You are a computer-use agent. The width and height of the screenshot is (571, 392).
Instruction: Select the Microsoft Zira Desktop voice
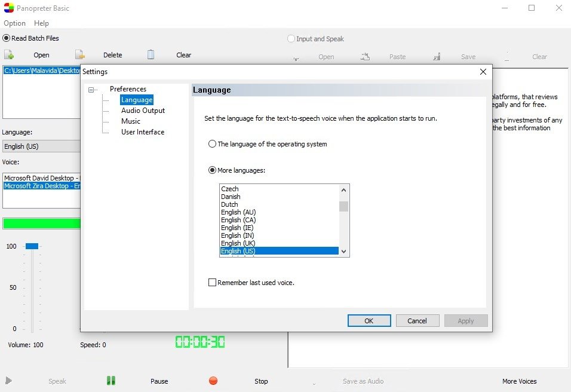coord(42,186)
